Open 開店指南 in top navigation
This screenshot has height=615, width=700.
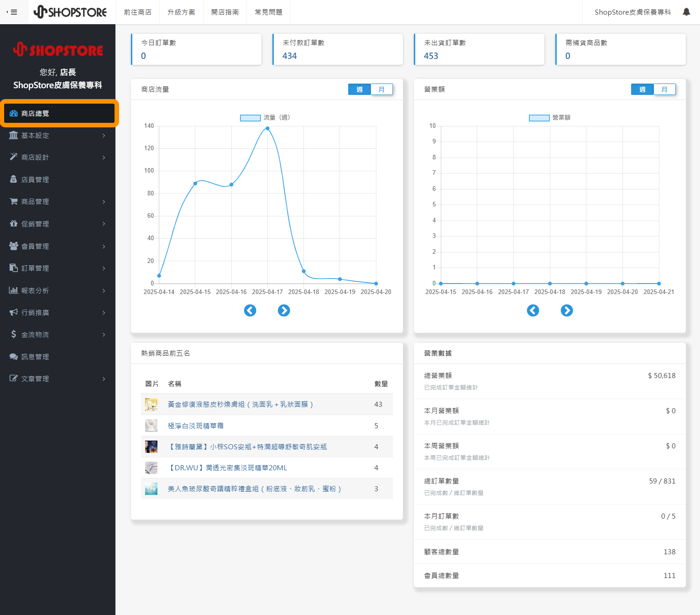225,12
